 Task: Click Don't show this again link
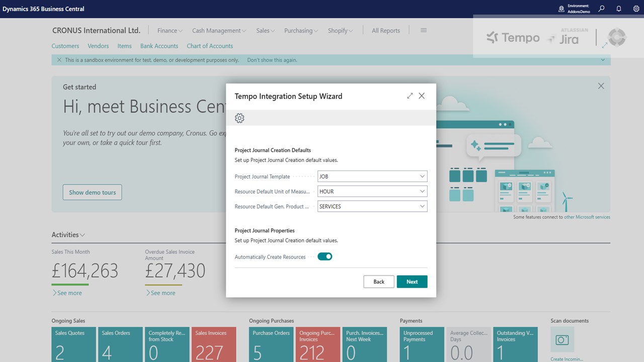point(272,60)
